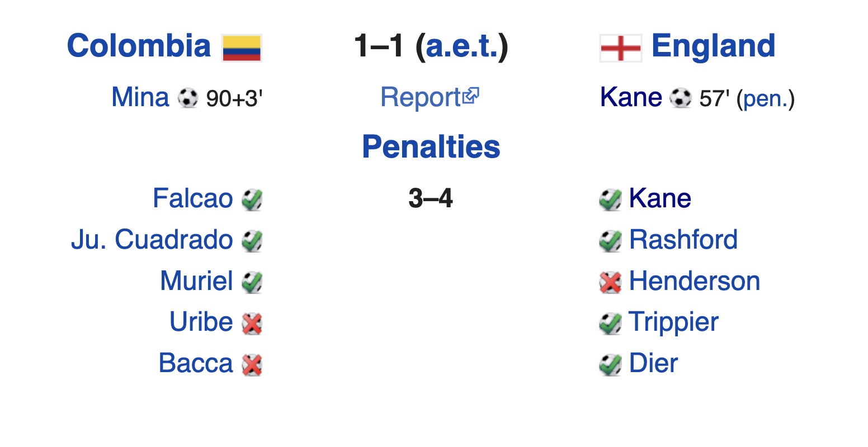Viewport: 868px width, 447px height.
Task: Open the Colombia team link
Action: pyautogui.click(x=139, y=46)
